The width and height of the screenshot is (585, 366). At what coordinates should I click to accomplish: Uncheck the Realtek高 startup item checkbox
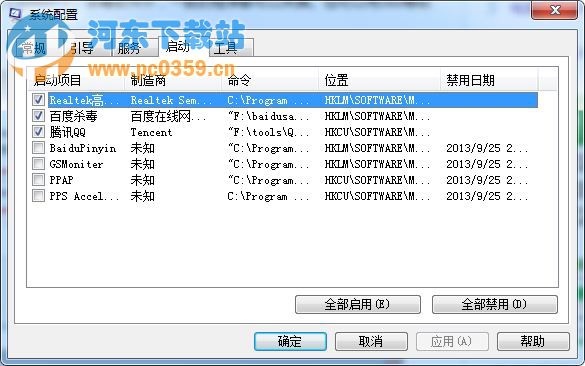(x=38, y=100)
